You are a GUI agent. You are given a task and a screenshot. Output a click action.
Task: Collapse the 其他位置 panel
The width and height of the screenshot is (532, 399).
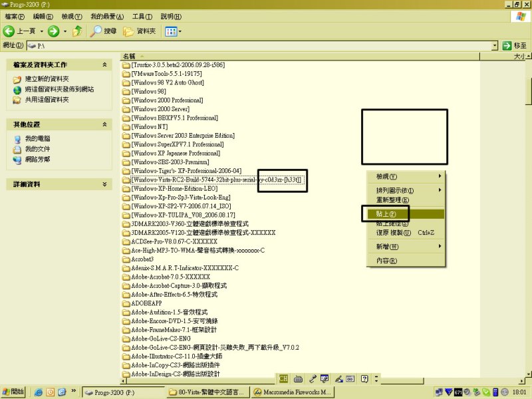click(104, 124)
